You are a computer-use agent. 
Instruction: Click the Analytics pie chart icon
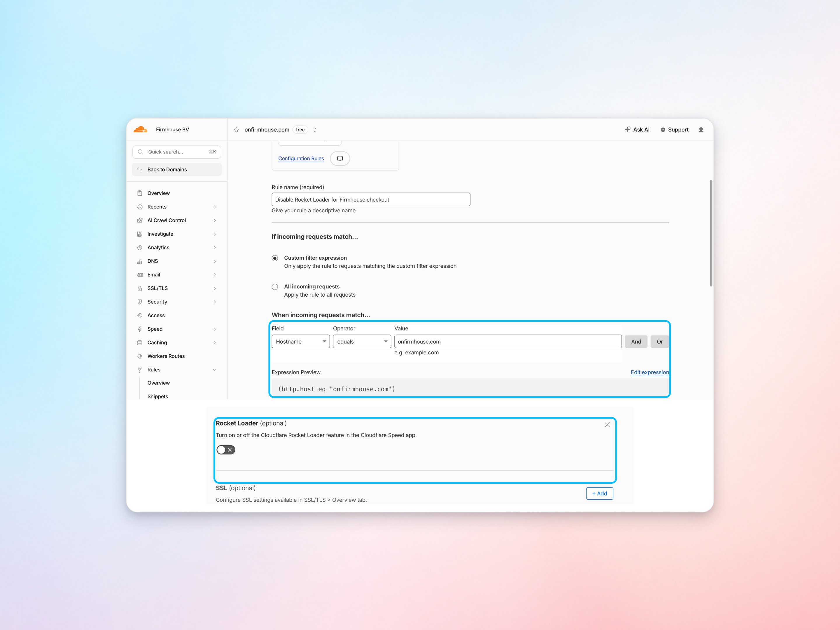[140, 248]
